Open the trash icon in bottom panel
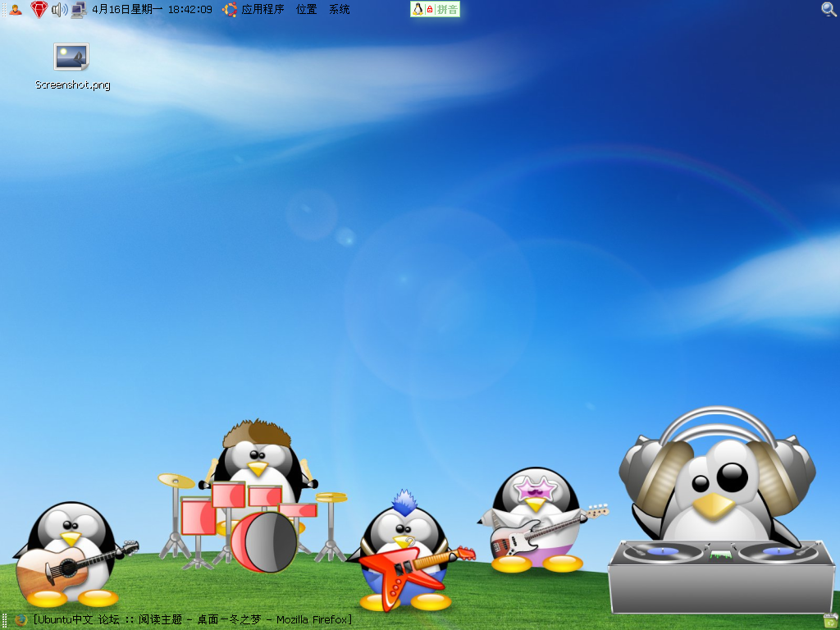 tap(832, 621)
